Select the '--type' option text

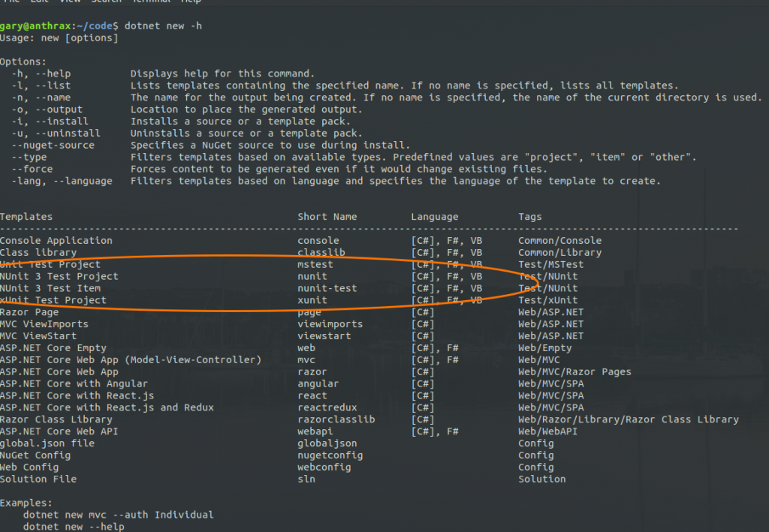pos(29,158)
